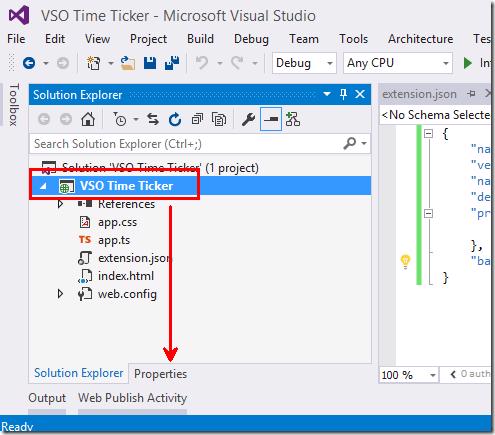Click the lightbulb quick action icon
495x435 pixels.
(x=405, y=262)
